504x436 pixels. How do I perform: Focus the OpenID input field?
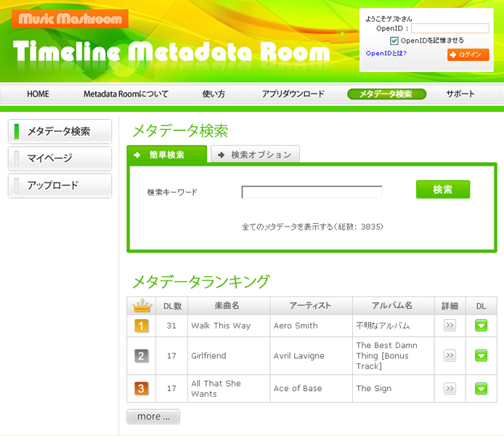450,28
